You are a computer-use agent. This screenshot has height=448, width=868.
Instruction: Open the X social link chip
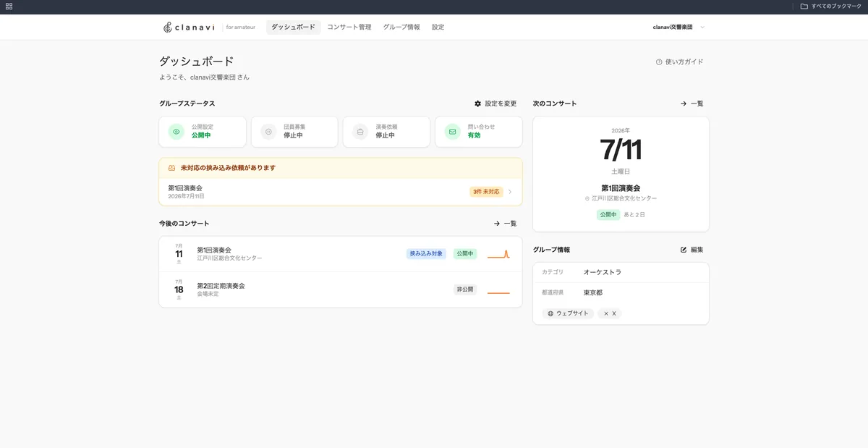[610, 313]
